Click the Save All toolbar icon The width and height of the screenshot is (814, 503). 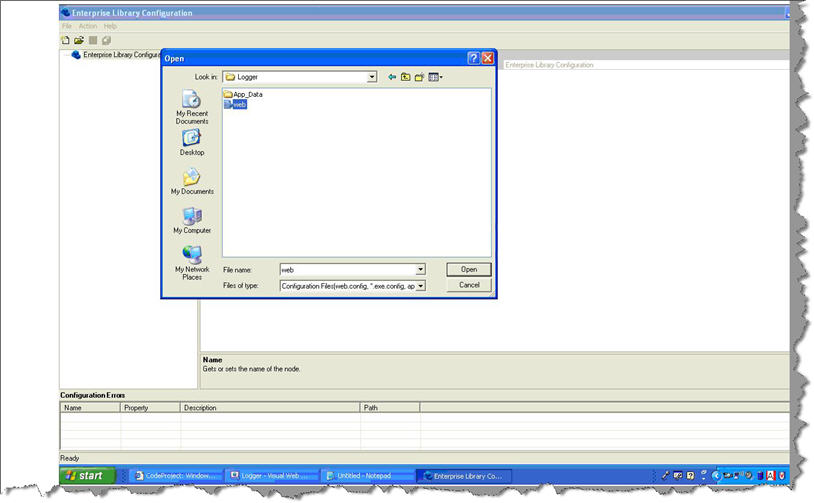(x=106, y=40)
